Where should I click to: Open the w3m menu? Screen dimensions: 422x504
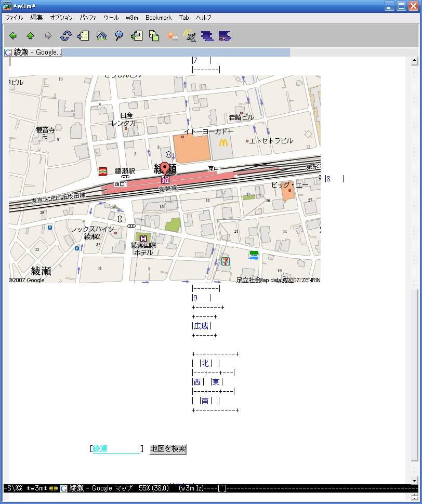click(132, 18)
